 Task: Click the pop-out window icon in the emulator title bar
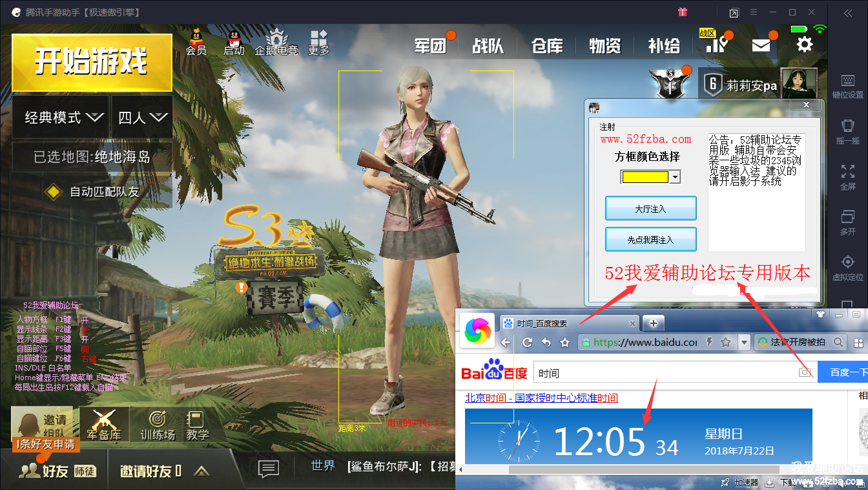click(x=734, y=12)
